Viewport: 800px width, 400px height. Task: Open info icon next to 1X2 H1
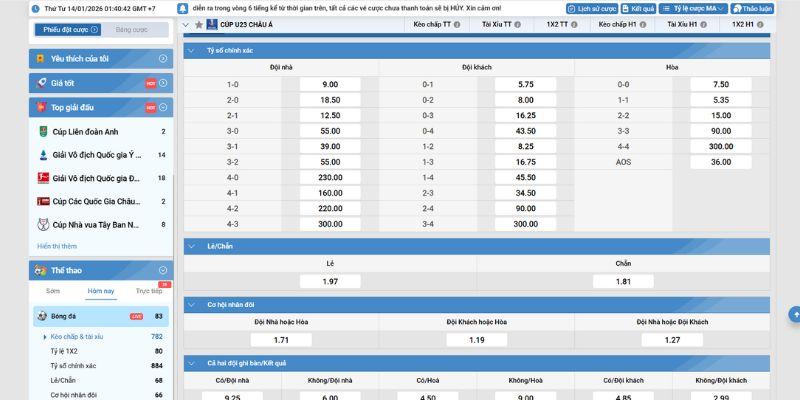760,24
